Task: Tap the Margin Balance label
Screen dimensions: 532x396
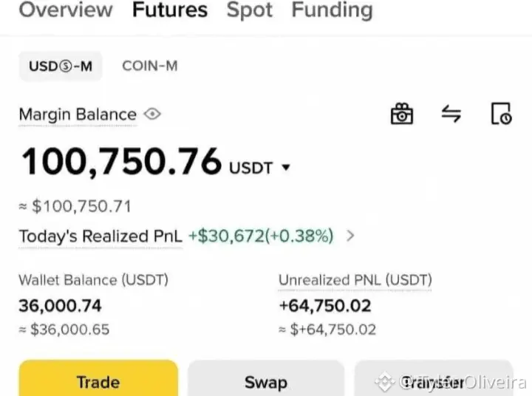Action: (78, 115)
